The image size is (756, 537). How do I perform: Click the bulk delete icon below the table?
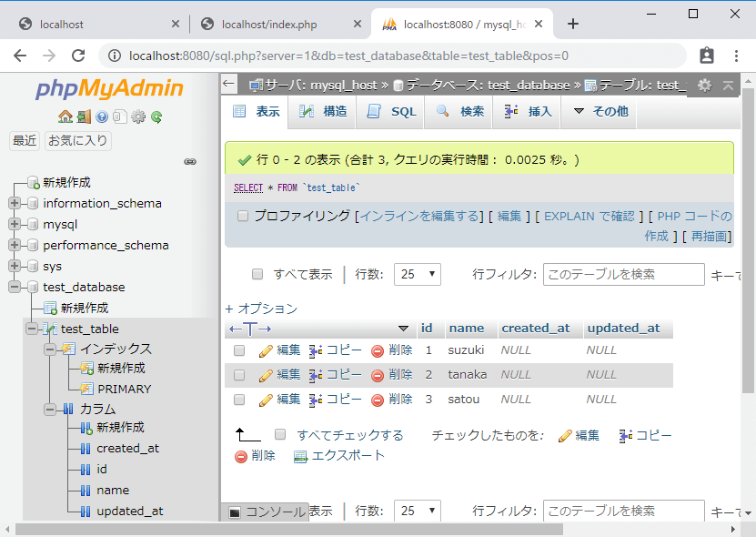(x=240, y=456)
